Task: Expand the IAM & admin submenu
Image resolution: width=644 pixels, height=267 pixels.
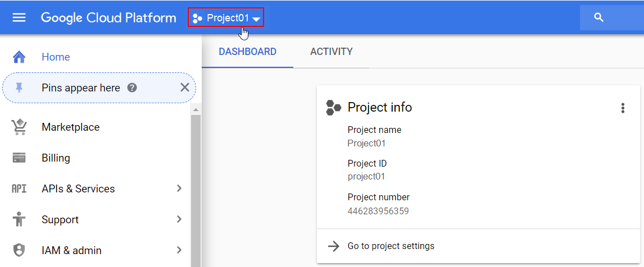Action: click(x=179, y=250)
